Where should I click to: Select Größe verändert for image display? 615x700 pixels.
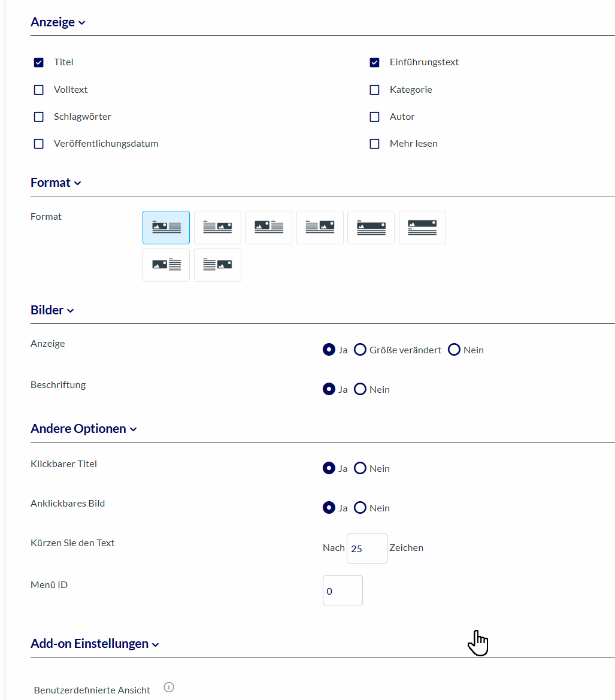click(360, 350)
